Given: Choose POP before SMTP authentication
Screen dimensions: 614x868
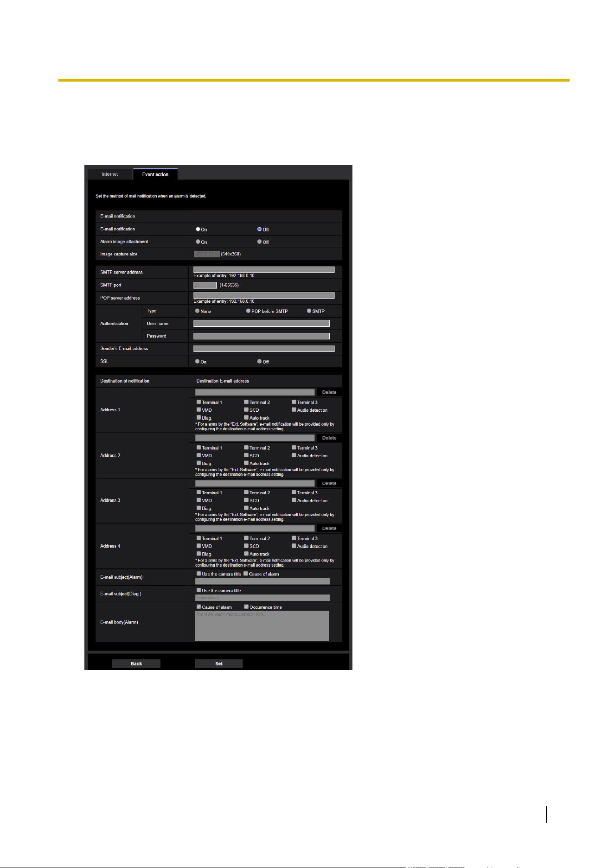Looking at the screenshot, I should 249,311.
